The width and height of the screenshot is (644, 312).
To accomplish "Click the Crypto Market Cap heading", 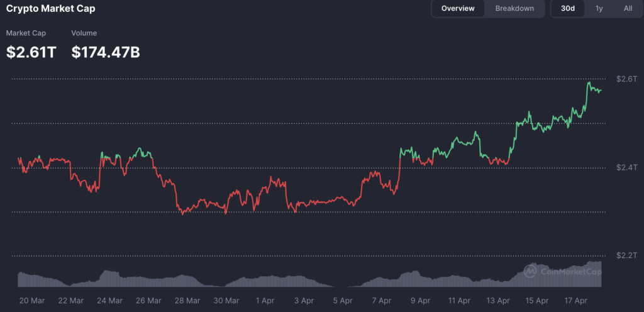I will tap(51, 9).
